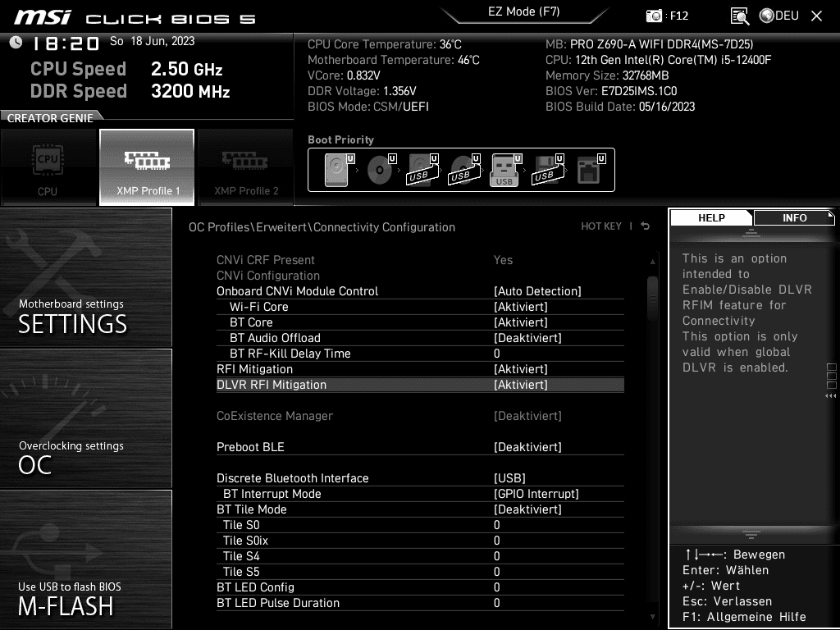Switch to EZ Mode (F7)
This screenshot has width=840, height=630.
[x=524, y=11]
